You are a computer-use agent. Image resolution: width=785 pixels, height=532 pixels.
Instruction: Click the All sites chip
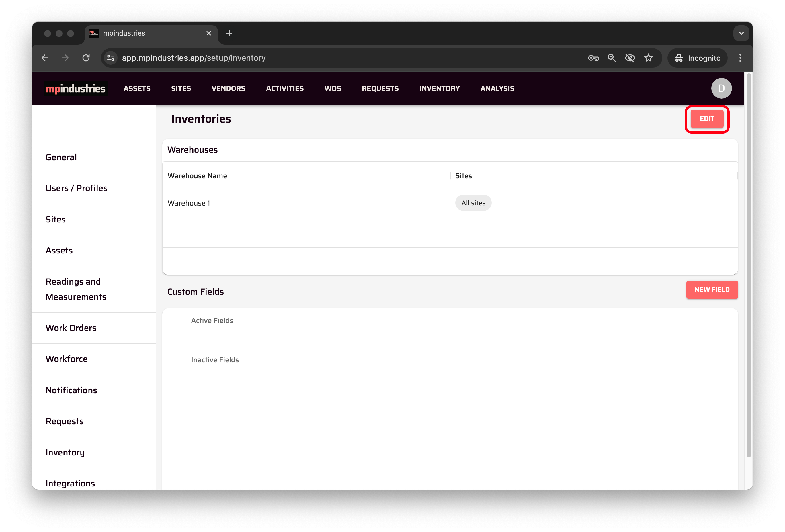pyautogui.click(x=473, y=203)
